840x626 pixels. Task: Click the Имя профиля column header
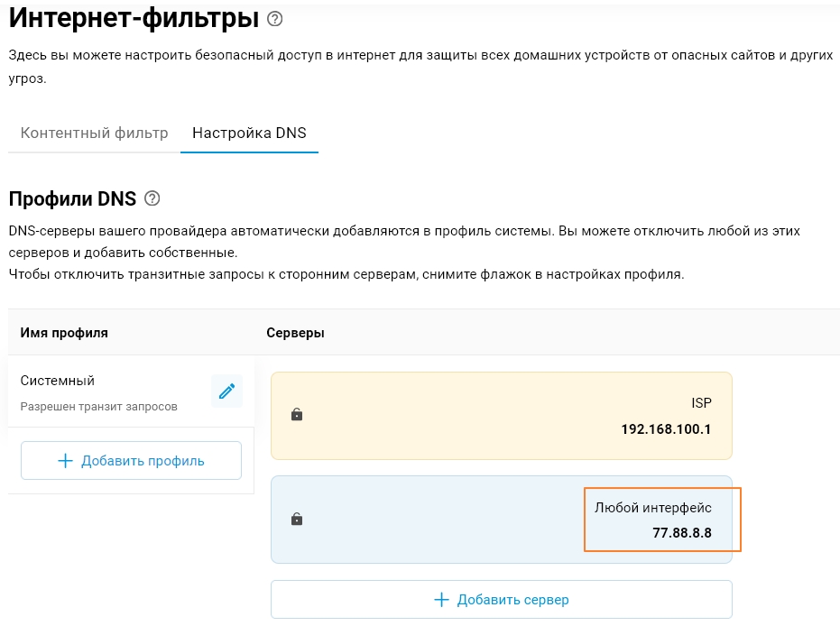tap(64, 333)
